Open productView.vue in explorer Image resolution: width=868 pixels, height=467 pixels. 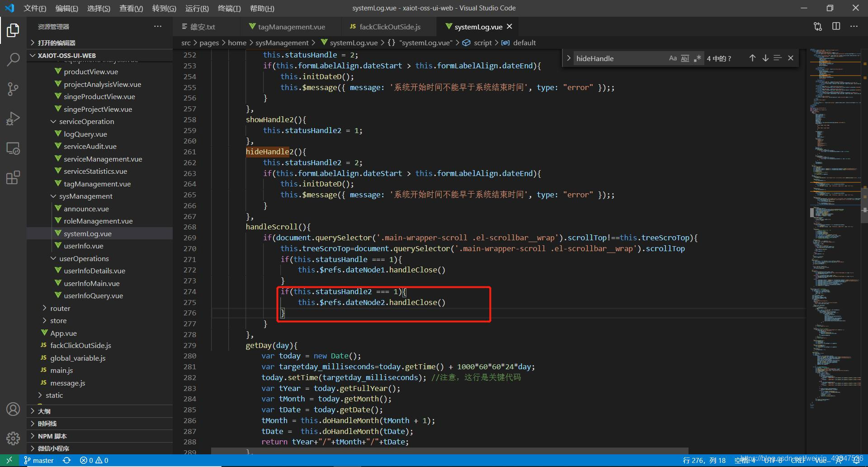(99, 71)
